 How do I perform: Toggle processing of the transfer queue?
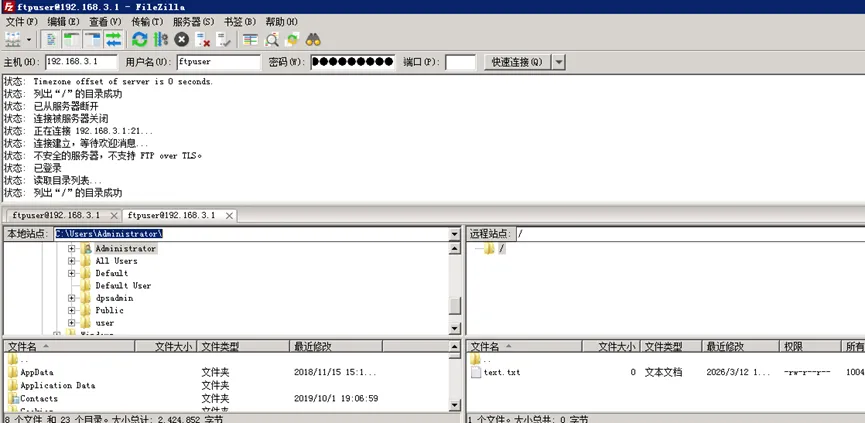click(161, 39)
